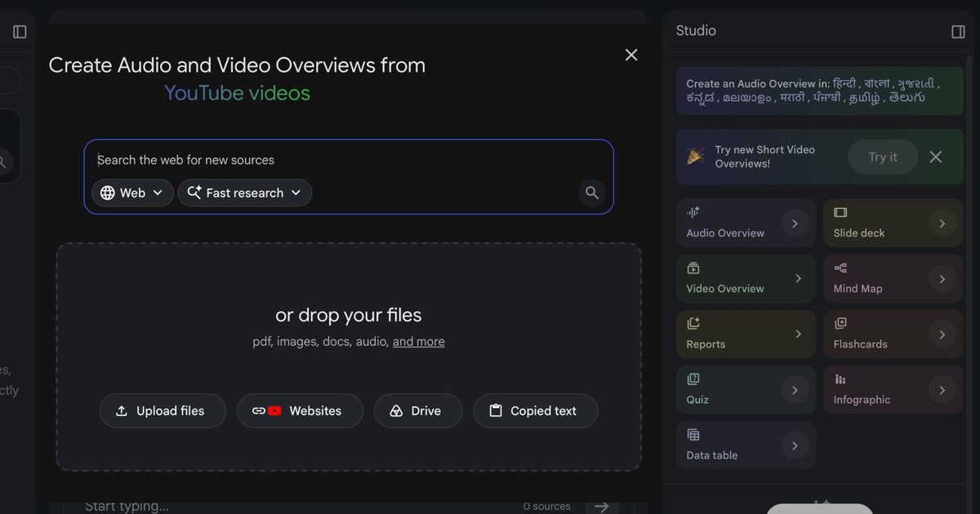Expand Flashcards options chevron

(942, 334)
